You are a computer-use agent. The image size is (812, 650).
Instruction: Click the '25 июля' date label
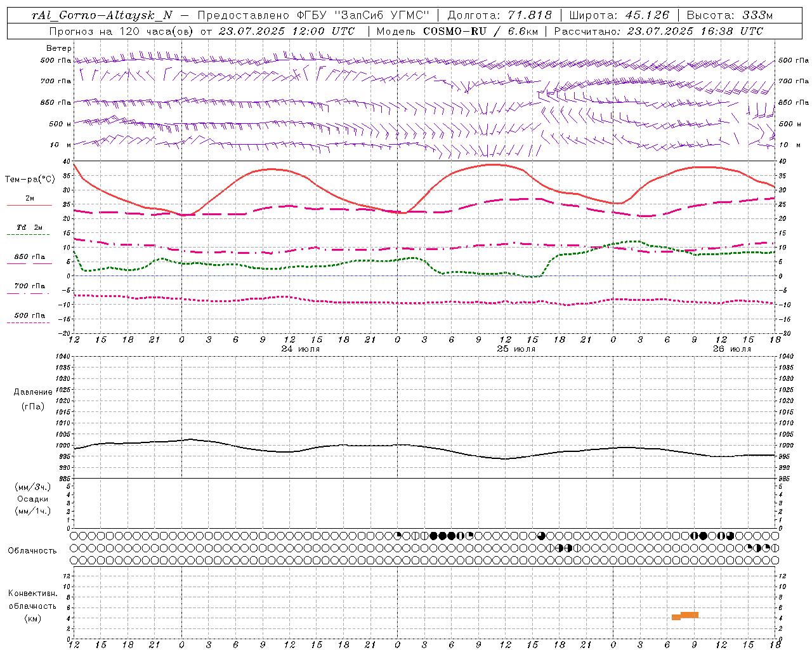click(516, 349)
